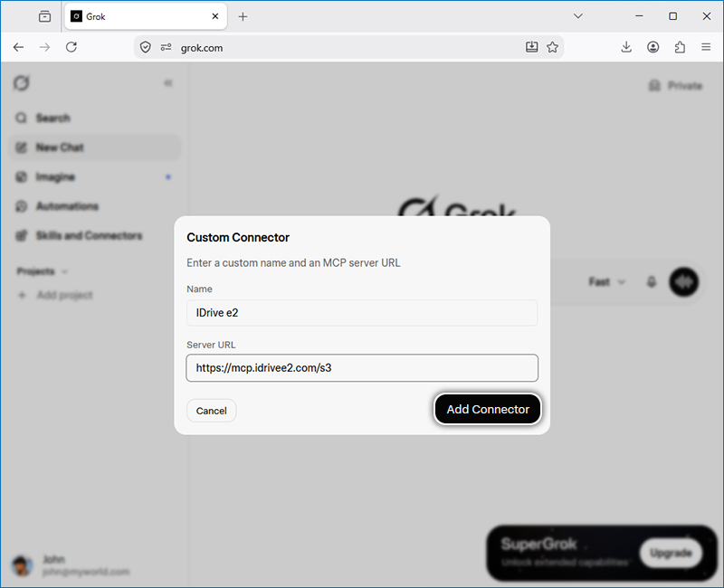
Task: Reload the page with the refresh icon
Action: click(71, 47)
